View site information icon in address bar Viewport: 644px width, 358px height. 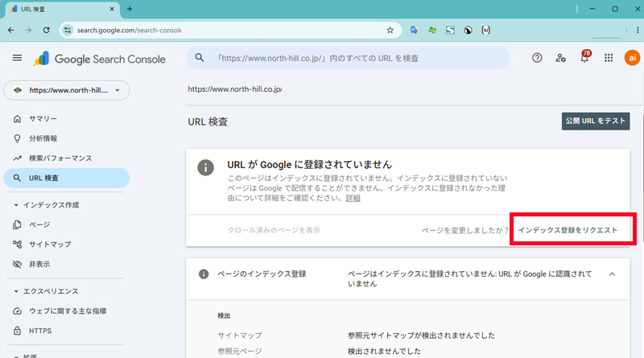pos(68,30)
